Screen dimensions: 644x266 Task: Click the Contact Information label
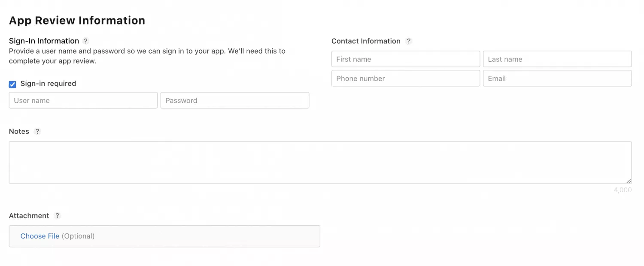(366, 41)
